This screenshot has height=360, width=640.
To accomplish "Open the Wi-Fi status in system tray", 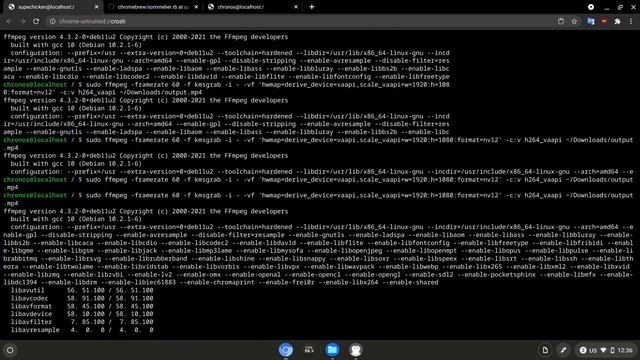I will (x=603, y=350).
